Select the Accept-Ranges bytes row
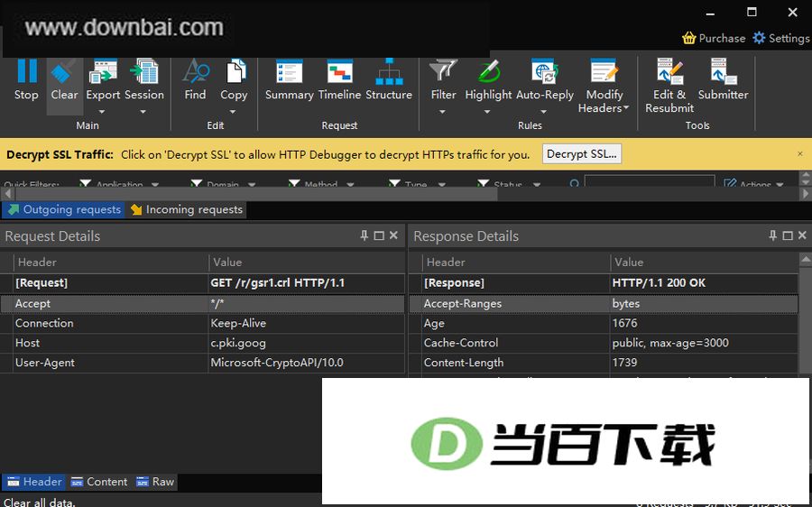The height and width of the screenshot is (507, 812). point(604,303)
